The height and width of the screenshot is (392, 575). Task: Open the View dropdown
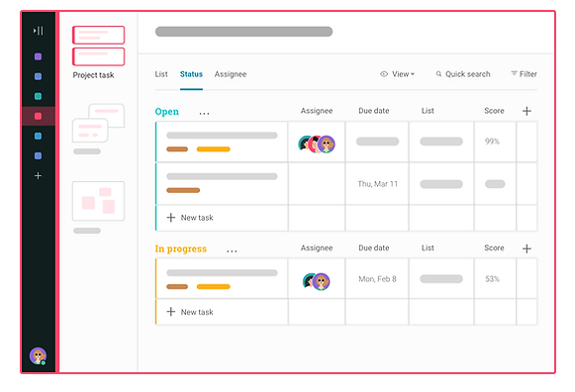tap(398, 74)
